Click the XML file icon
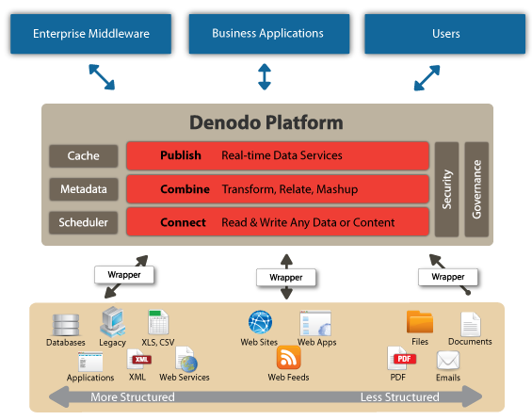This screenshot has width=532, height=420. click(138, 360)
